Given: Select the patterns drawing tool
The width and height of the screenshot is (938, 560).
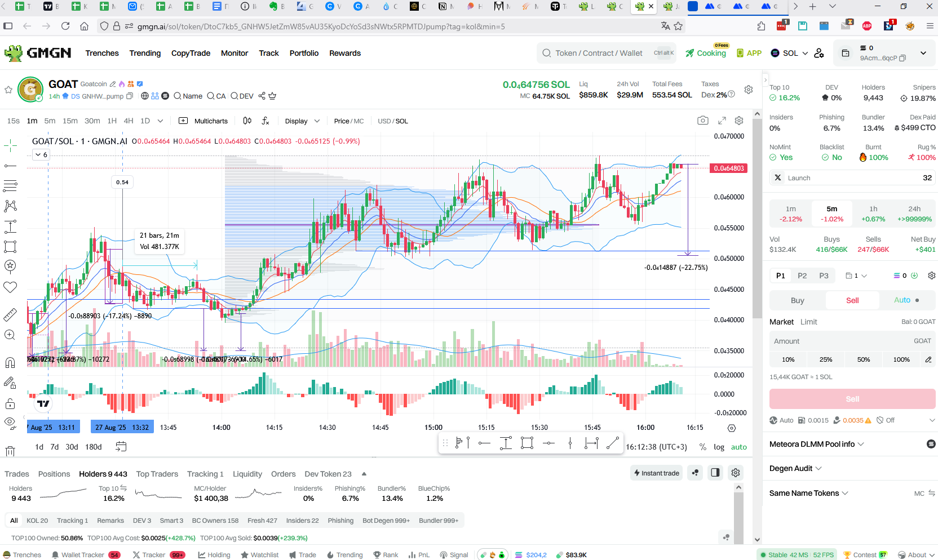Looking at the screenshot, I should click(x=10, y=206).
